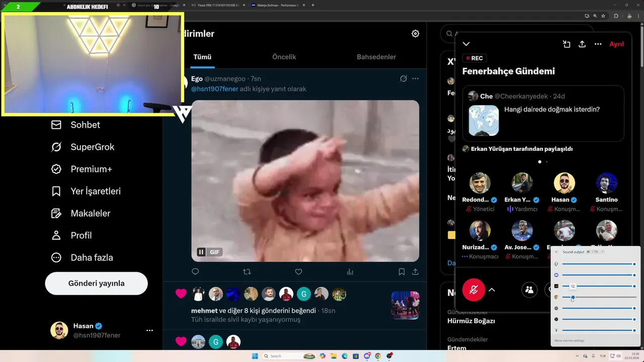Select Hasan speaker avatar in Space

pos(565,183)
